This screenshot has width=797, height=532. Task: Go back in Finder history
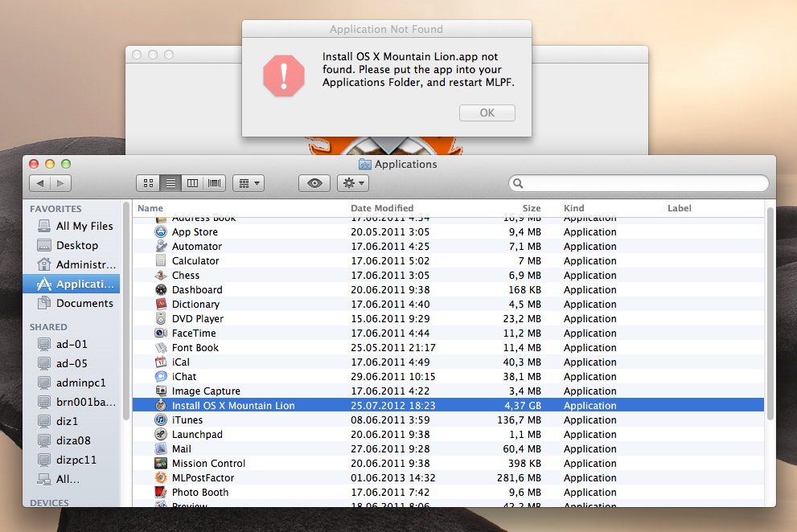click(40, 183)
